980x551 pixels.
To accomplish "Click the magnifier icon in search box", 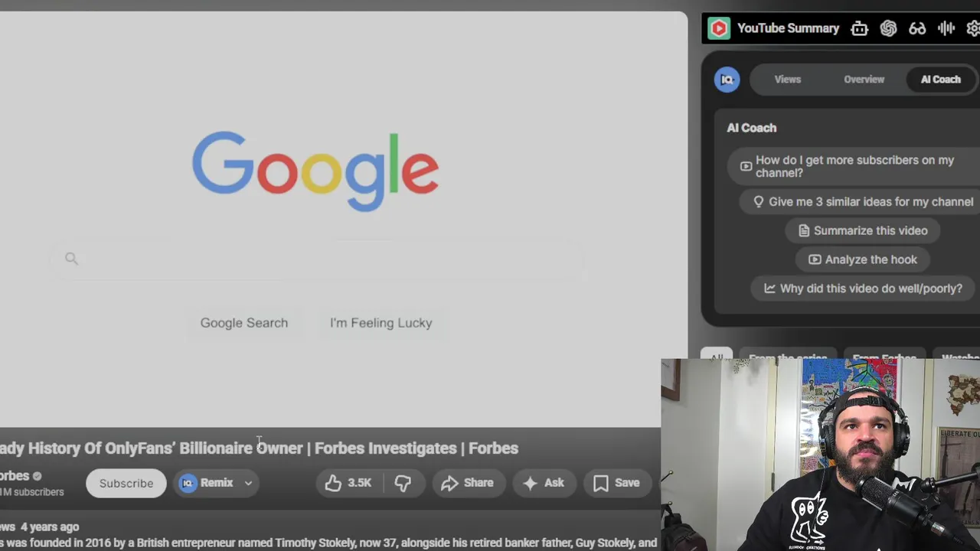I will [x=71, y=259].
